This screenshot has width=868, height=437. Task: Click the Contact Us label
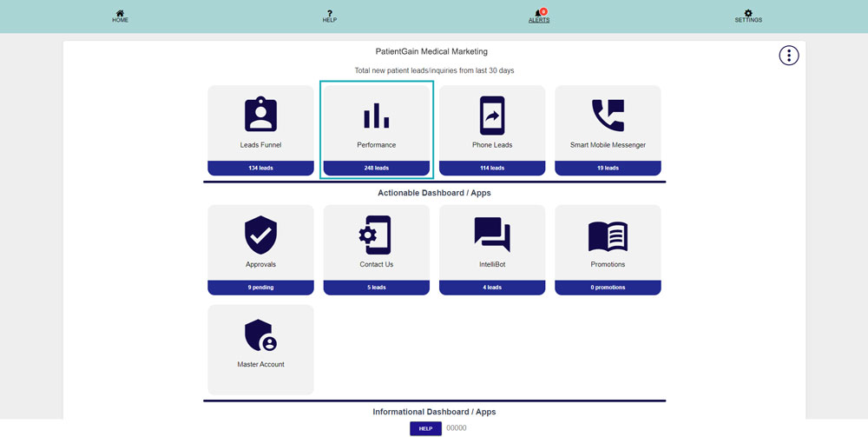377,265
